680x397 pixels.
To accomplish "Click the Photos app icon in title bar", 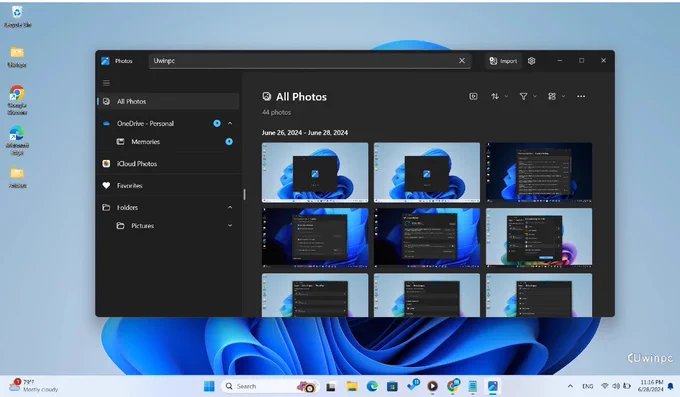I will pos(105,61).
